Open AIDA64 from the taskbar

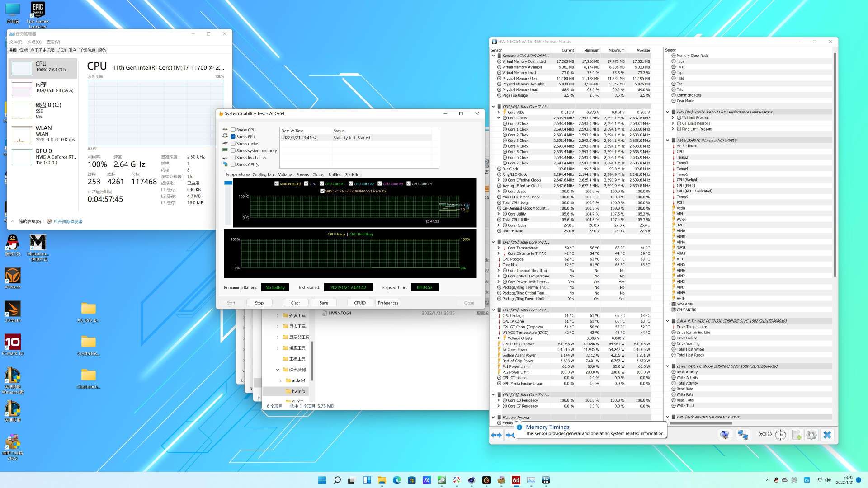pyautogui.click(x=516, y=480)
